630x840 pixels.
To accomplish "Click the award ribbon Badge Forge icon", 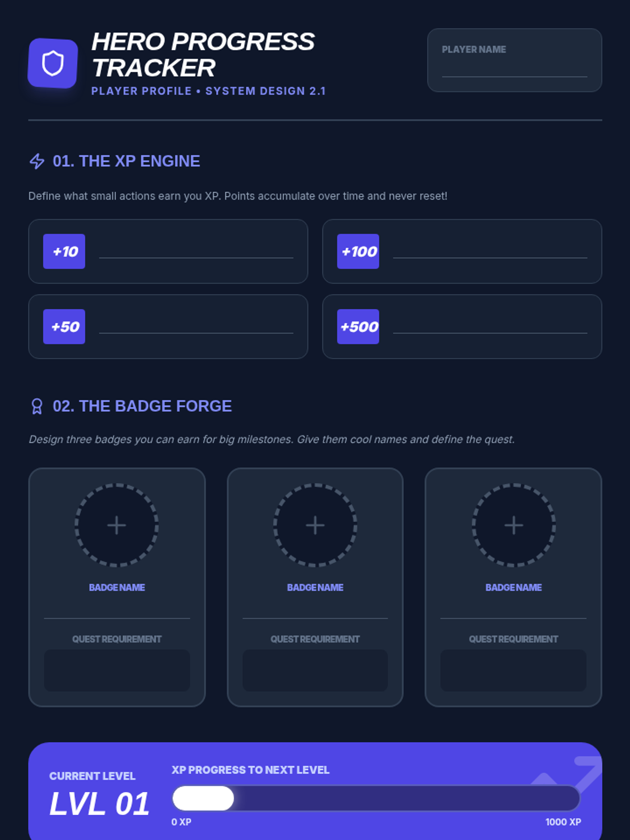I will [x=37, y=406].
